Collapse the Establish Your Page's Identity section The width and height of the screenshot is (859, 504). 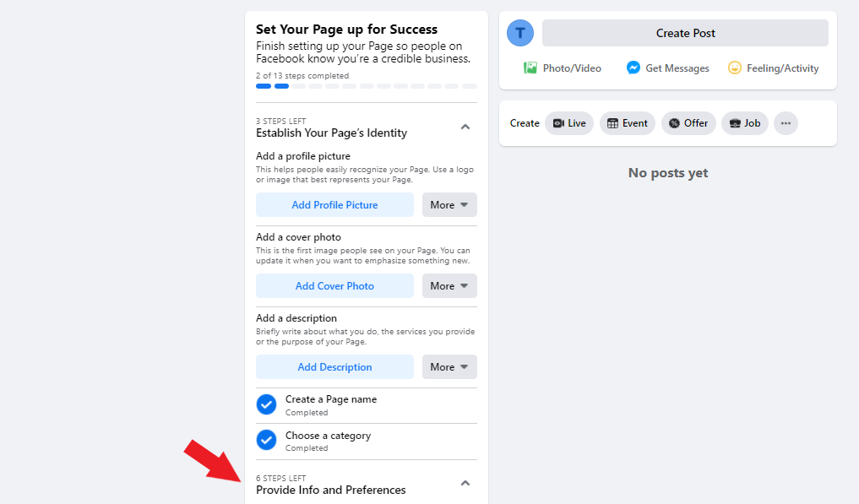point(465,127)
